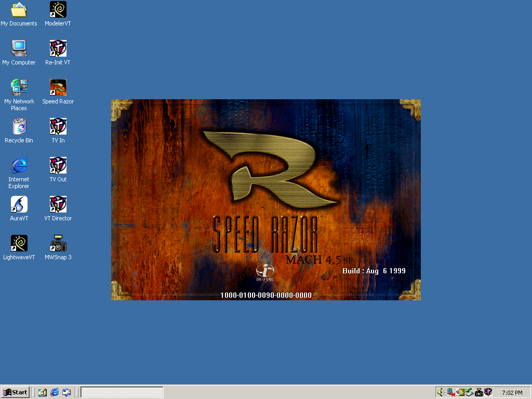532x399 pixels.
Task: Click the disconnected network tray icon
Action: pyautogui.click(x=451, y=393)
